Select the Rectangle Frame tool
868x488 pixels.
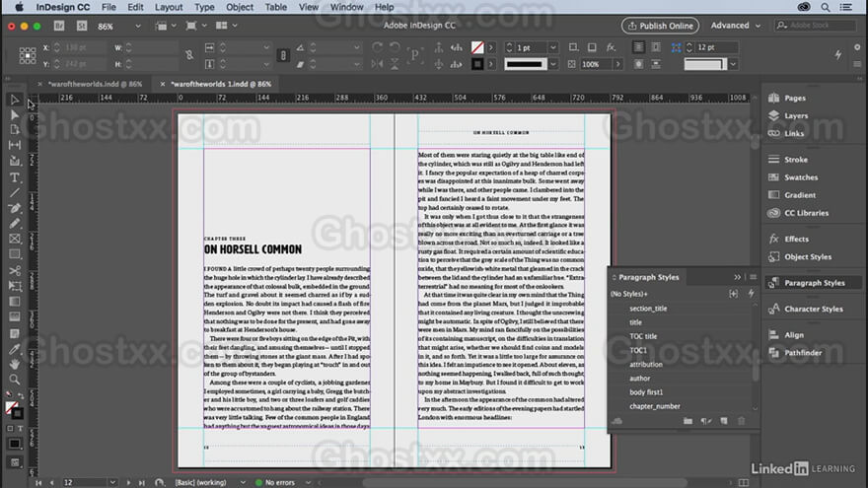pos(15,239)
